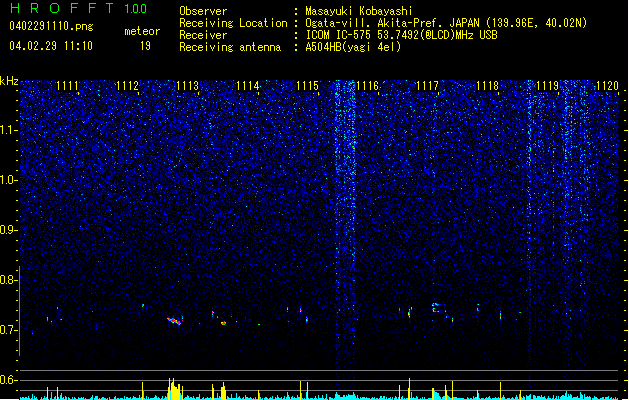Select the Ogata-vill. Akita-Pref. JAPAN location text
Image resolution: width=629 pixels, height=400 pixels.
tap(446, 23)
